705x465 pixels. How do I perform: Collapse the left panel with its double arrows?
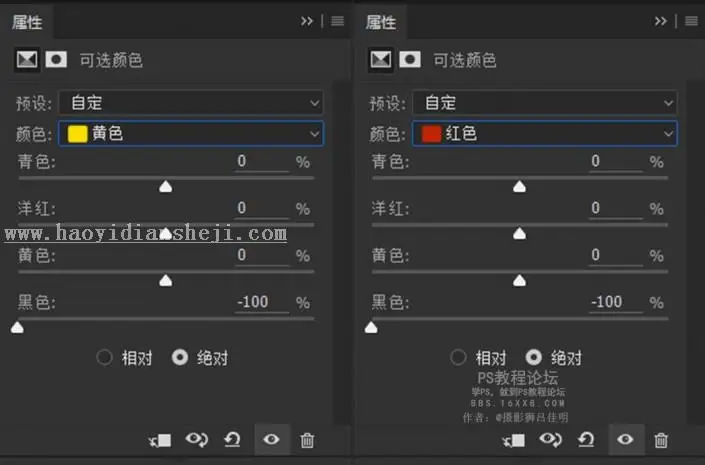coord(307,21)
